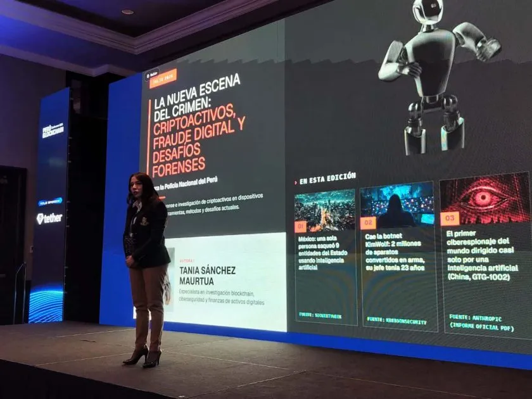Screen dimensions: 532x399
Task: Click the Fuente: SecurityWeek source label
Action: 320,315
